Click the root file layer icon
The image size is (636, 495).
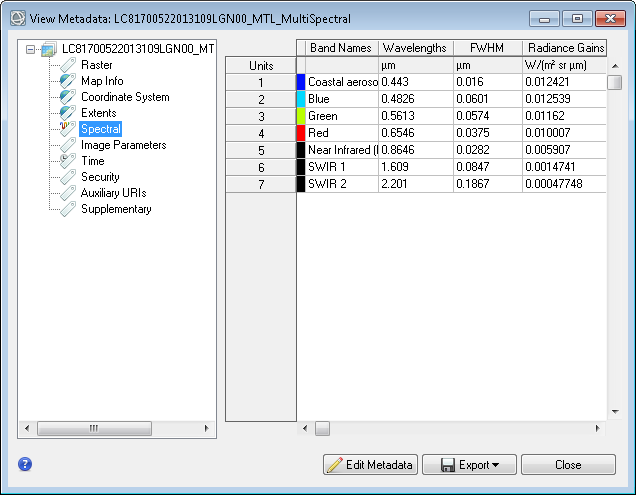50,49
